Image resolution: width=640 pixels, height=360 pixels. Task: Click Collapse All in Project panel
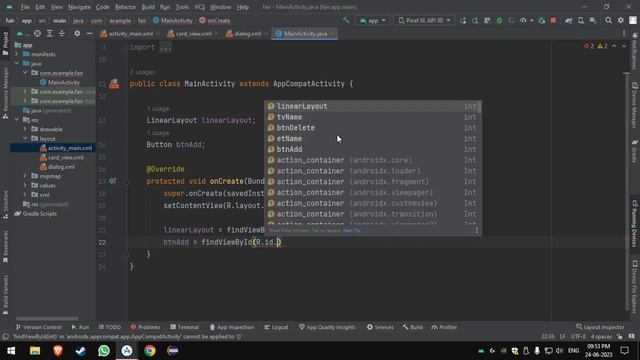pos(62,33)
